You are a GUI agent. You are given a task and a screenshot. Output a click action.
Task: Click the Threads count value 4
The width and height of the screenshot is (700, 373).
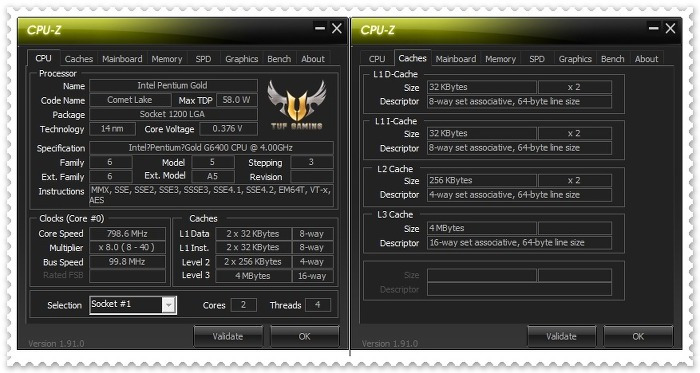point(318,305)
